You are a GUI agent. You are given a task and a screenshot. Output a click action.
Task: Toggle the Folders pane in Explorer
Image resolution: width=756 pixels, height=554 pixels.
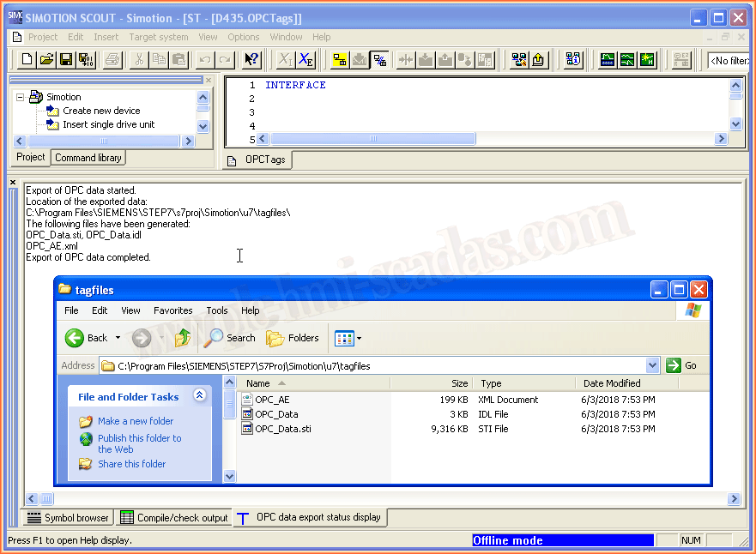click(x=293, y=338)
